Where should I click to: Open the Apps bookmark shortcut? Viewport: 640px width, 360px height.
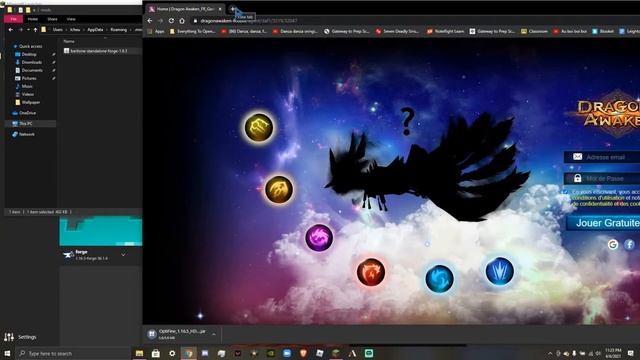point(156,31)
